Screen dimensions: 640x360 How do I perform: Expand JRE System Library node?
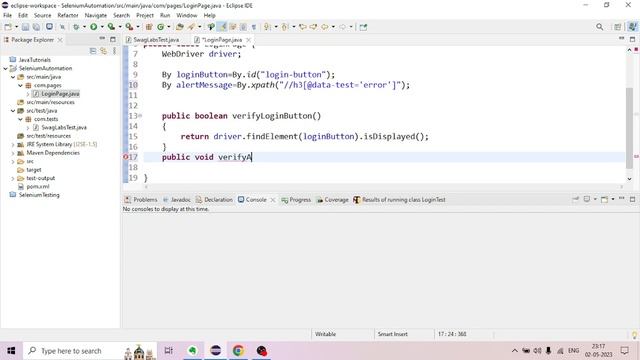[x=13, y=145]
